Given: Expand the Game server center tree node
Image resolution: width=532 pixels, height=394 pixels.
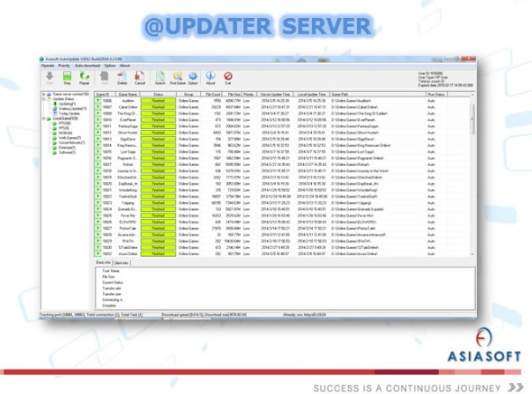Looking at the screenshot, I should point(44,95).
